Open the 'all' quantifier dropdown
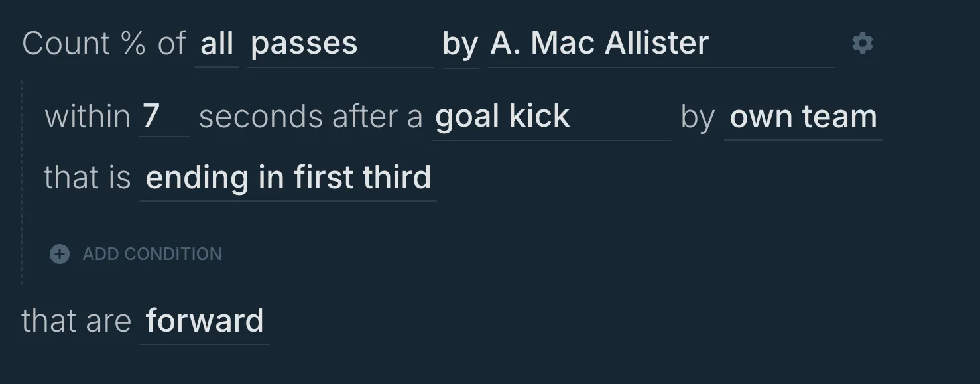The height and width of the screenshot is (384, 980). point(217,45)
